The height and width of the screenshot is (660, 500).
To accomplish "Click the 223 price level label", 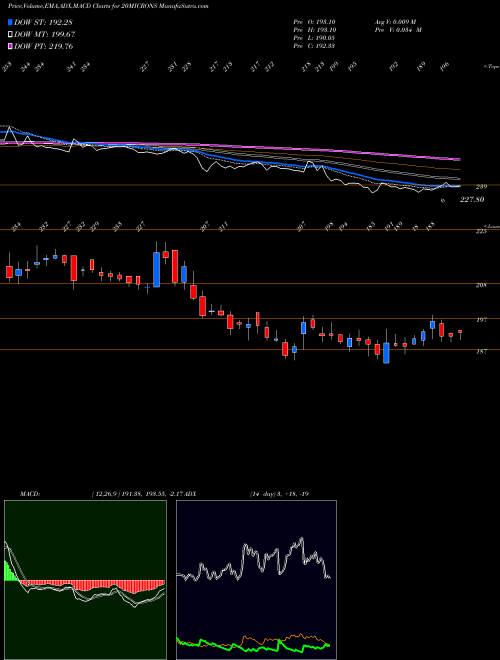I will (481, 231).
